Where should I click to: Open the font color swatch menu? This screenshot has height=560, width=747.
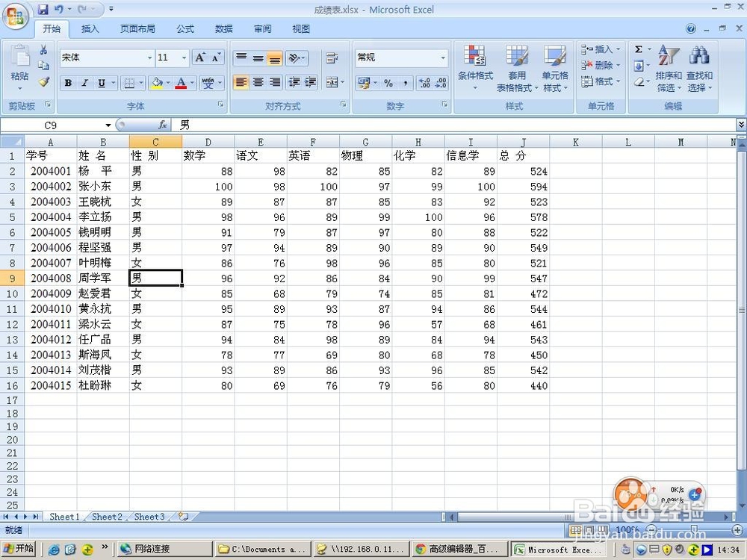click(x=191, y=82)
